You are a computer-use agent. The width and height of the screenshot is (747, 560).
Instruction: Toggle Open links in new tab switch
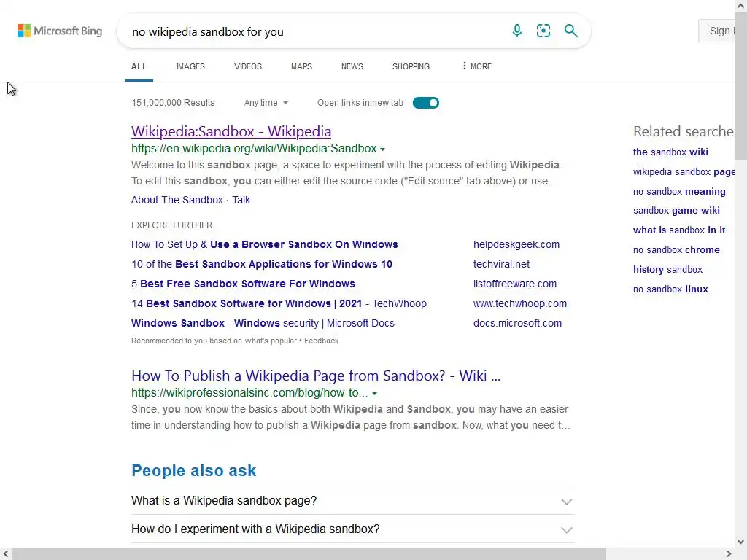tap(426, 103)
